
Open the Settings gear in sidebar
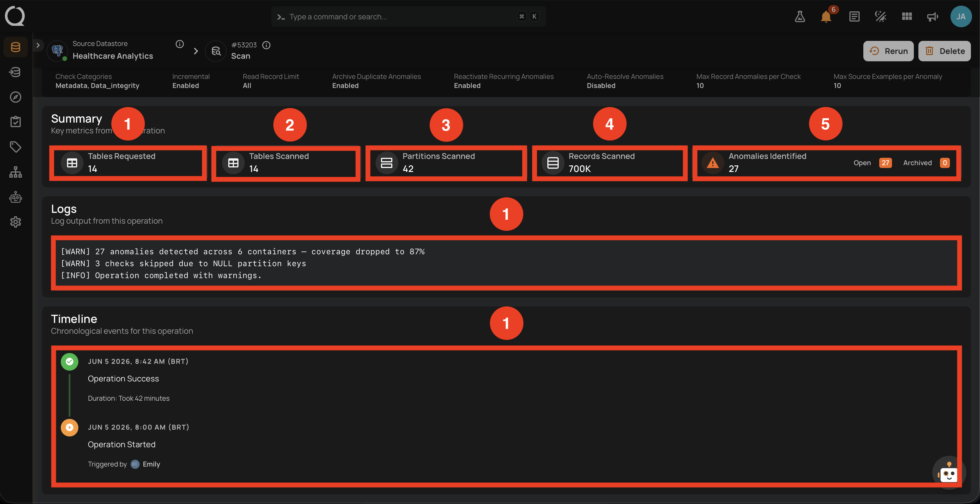tap(16, 222)
